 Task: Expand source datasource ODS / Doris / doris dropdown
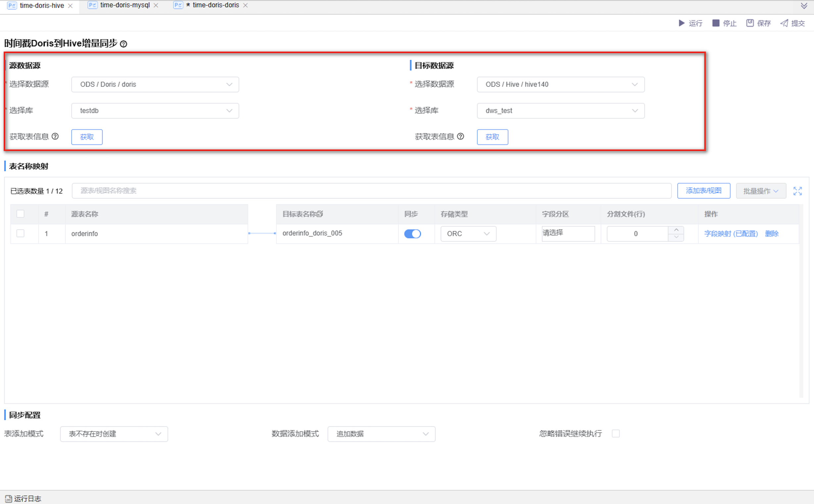click(155, 84)
